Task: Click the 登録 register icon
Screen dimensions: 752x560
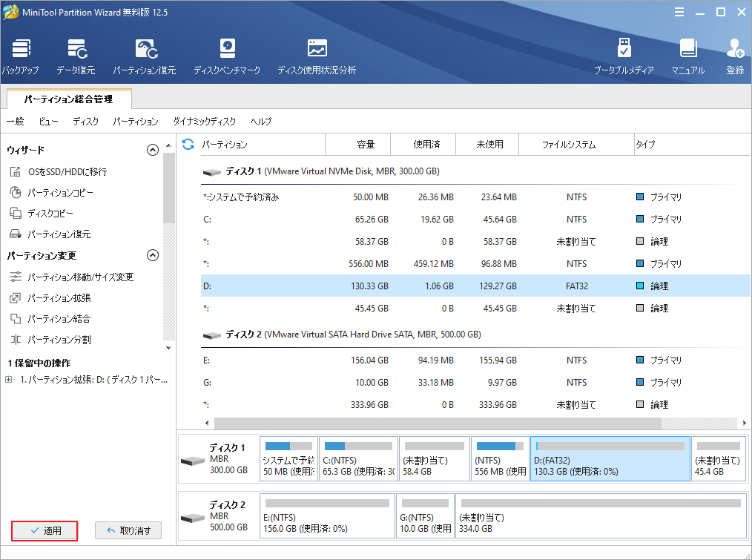Action: click(735, 56)
